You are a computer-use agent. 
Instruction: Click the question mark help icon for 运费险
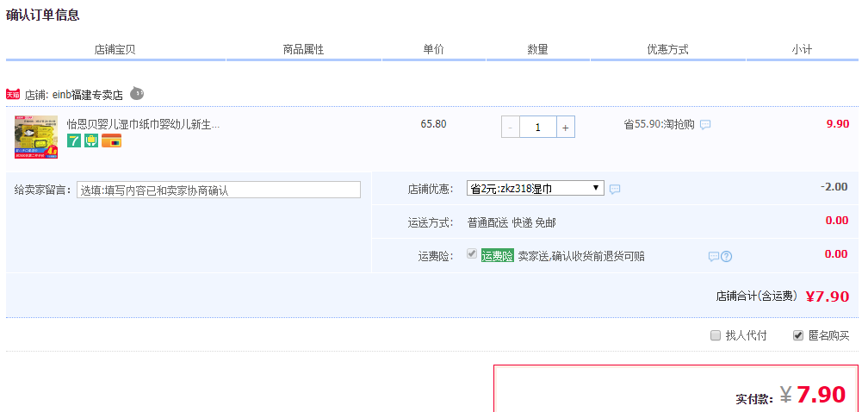click(726, 256)
